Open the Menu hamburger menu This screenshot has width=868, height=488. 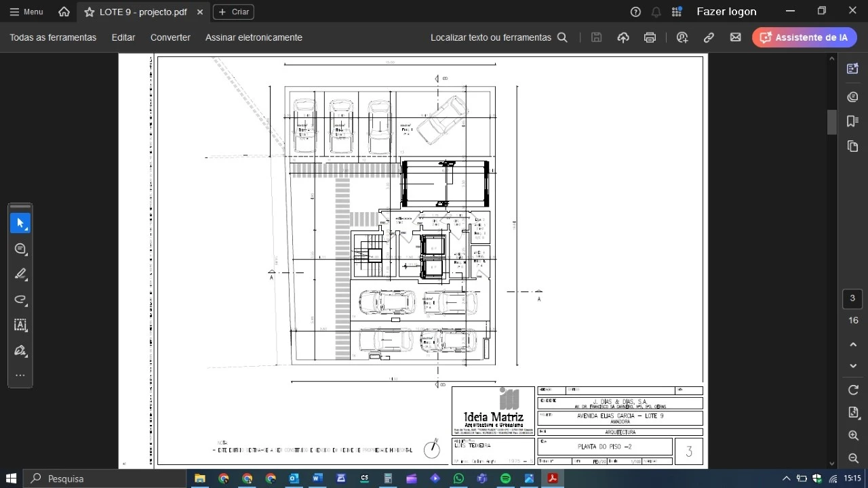pos(26,12)
